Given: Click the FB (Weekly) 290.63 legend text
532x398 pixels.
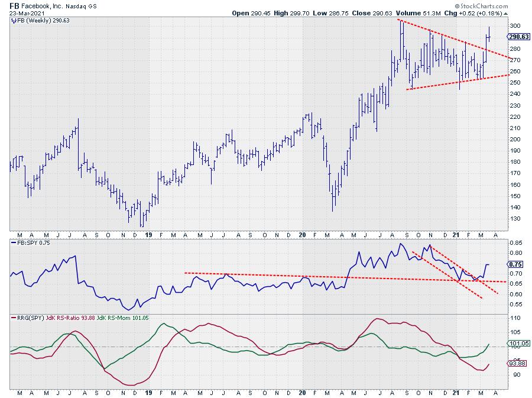Looking at the screenshot, I should click(x=43, y=21).
